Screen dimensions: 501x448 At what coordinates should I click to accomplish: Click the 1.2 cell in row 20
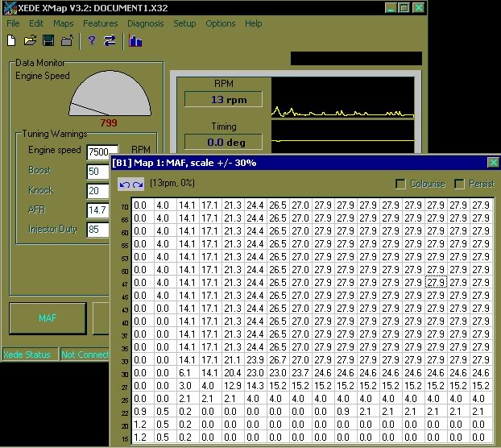(x=143, y=425)
